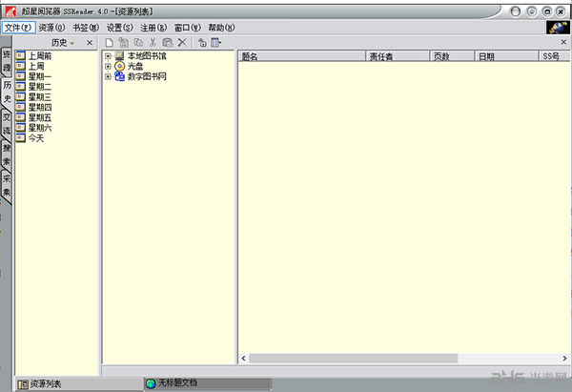The height and width of the screenshot is (392, 572).
Task: Click the view layout toolbar icon
Action: coord(217,44)
